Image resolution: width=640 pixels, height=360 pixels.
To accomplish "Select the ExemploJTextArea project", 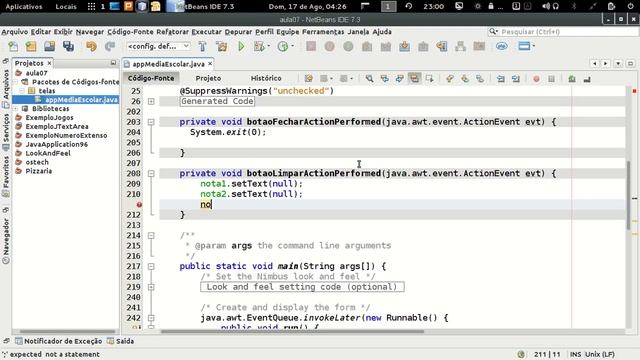I will [57, 127].
